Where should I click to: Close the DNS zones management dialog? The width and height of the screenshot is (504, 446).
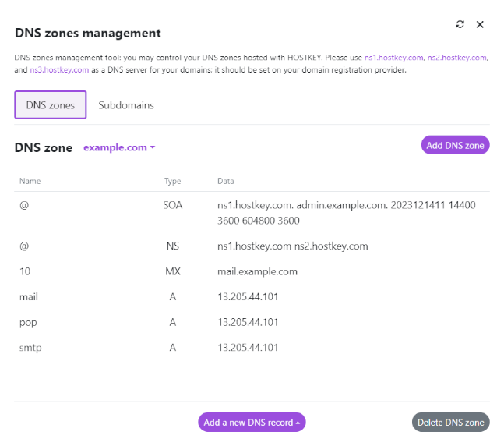pos(480,24)
